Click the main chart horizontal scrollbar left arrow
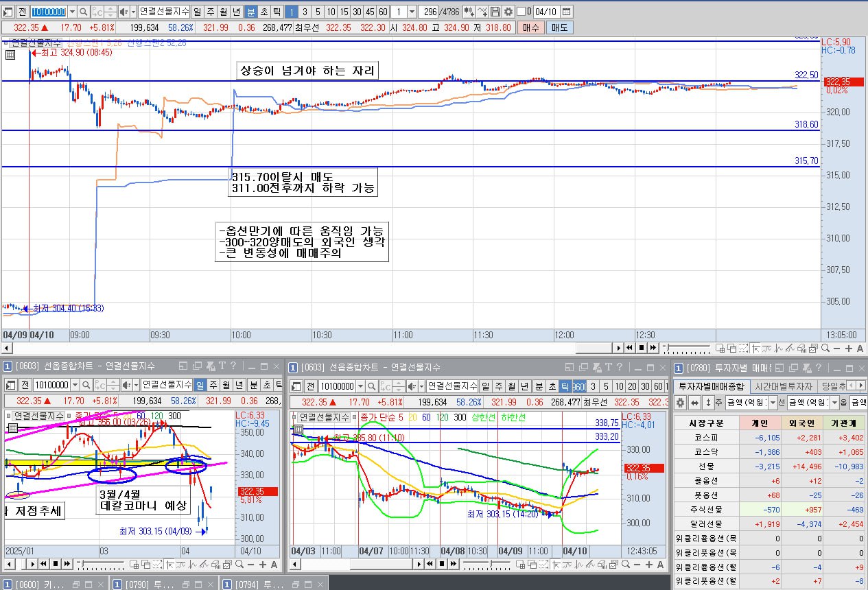Image resolution: width=868 pixels, height=590 pixels. tap(5, 348)
